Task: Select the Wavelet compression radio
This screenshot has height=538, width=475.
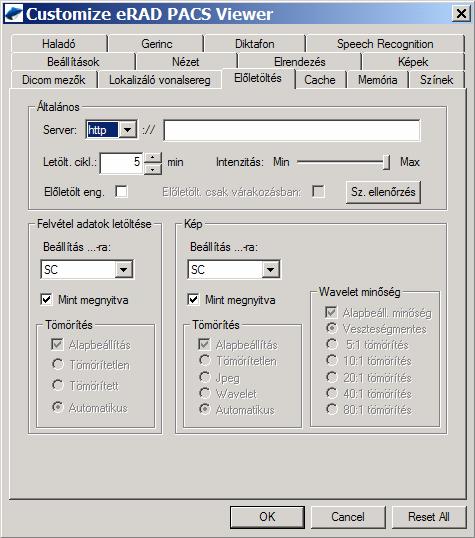Action: [x=205, y=393]
